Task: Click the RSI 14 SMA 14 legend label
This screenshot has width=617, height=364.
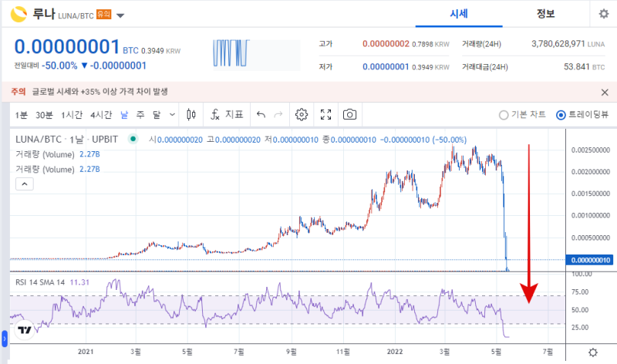Action: (x=40, y=282)
